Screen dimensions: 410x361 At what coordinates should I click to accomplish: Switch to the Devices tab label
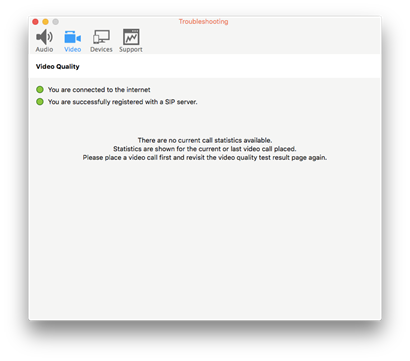[x=101, y=49]
